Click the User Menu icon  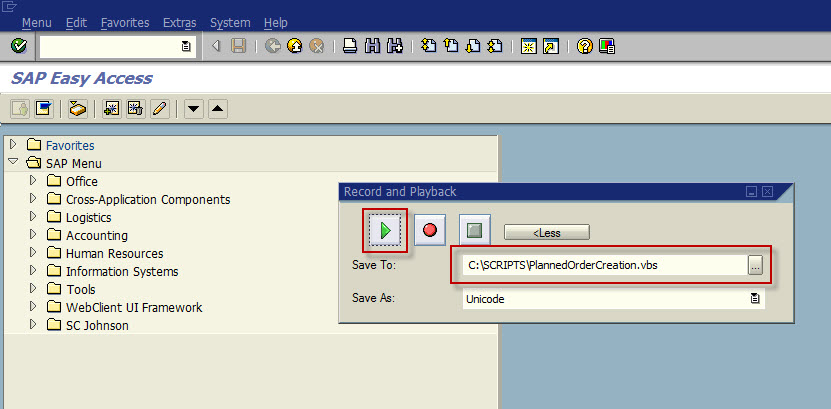20,109
